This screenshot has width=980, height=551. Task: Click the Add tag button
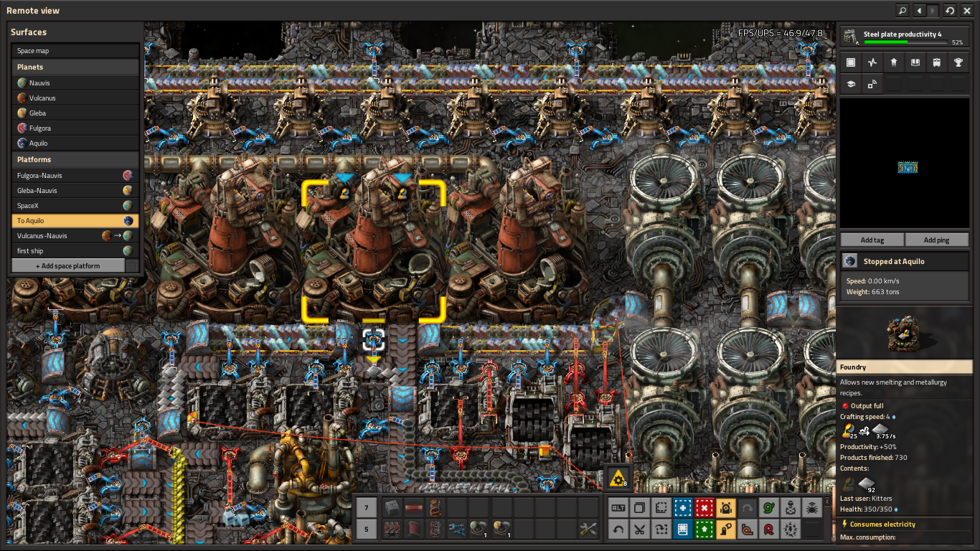[x=872, y=240]
